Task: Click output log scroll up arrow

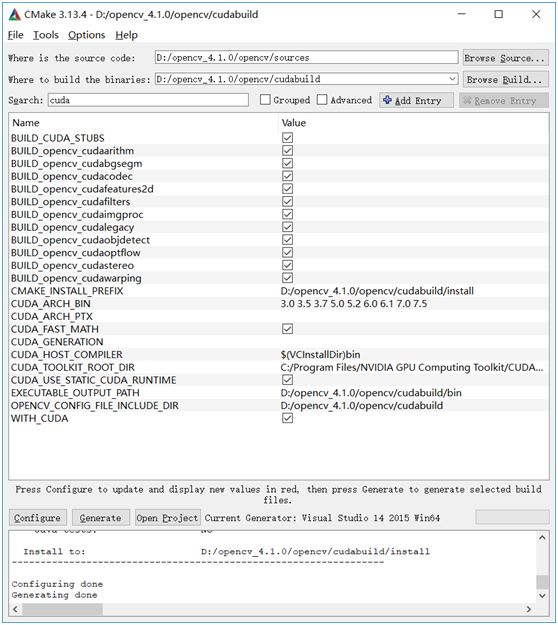Action: [542, 537]
